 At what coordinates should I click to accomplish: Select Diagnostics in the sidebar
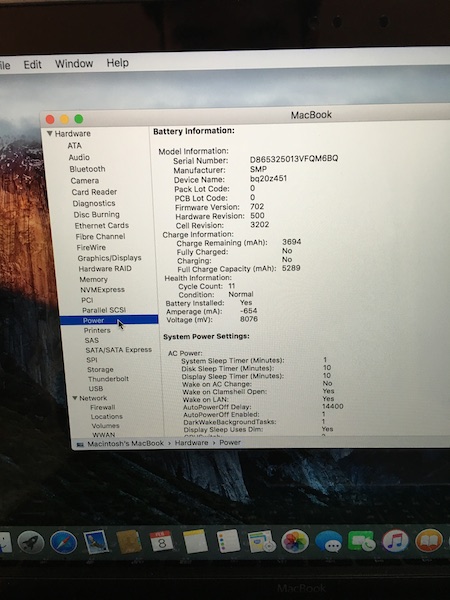pyautogui.click(x=94, y=203)
